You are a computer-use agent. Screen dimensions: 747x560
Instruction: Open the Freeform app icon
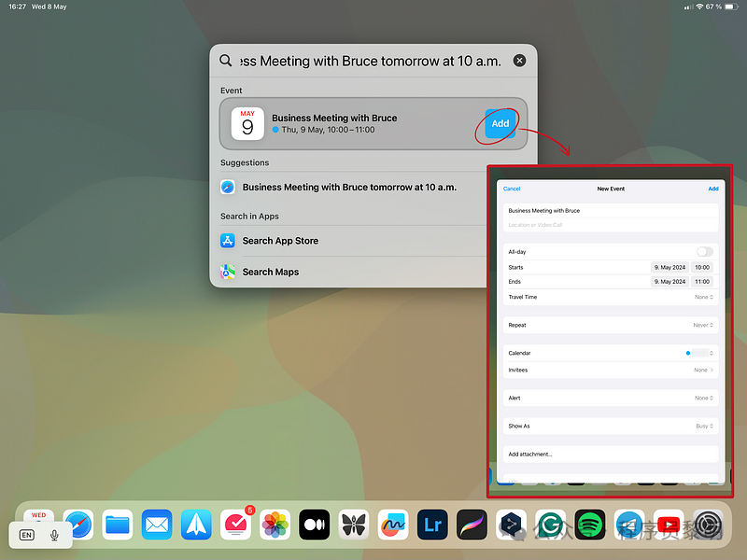(x=393, y=525)
